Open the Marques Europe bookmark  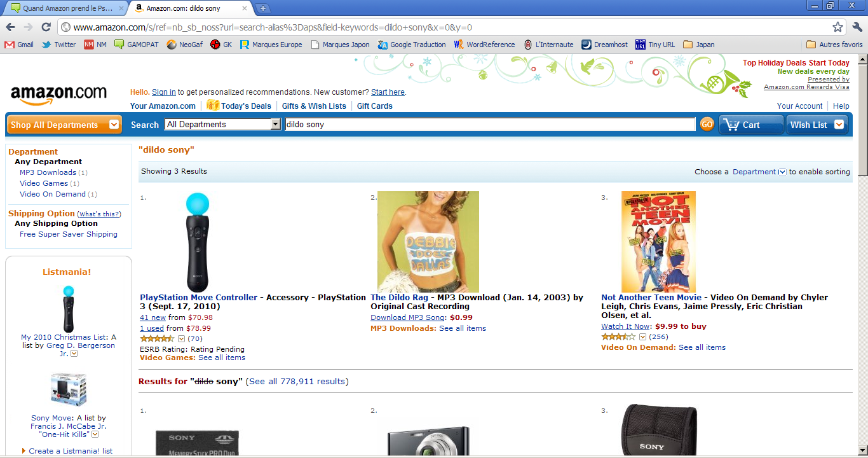pyautogui.click(x=271, y=45)
